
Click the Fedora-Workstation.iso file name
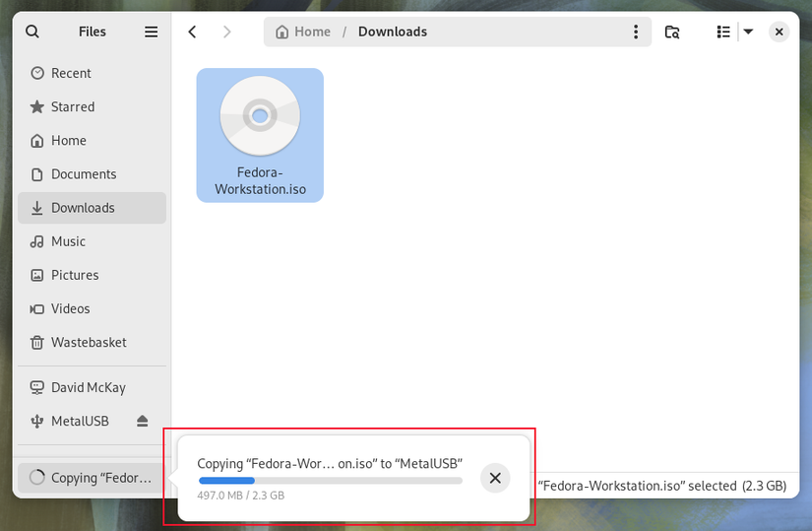(260, 181)
